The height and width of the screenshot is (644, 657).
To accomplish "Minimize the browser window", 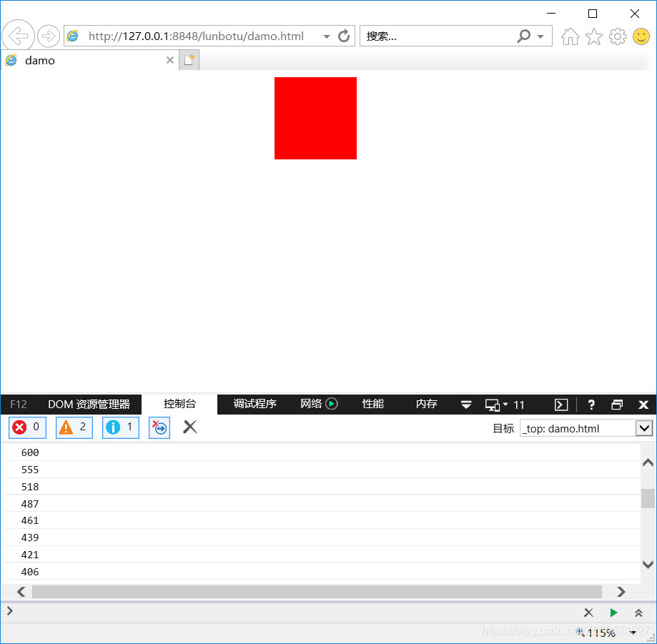I will [551, 14].
